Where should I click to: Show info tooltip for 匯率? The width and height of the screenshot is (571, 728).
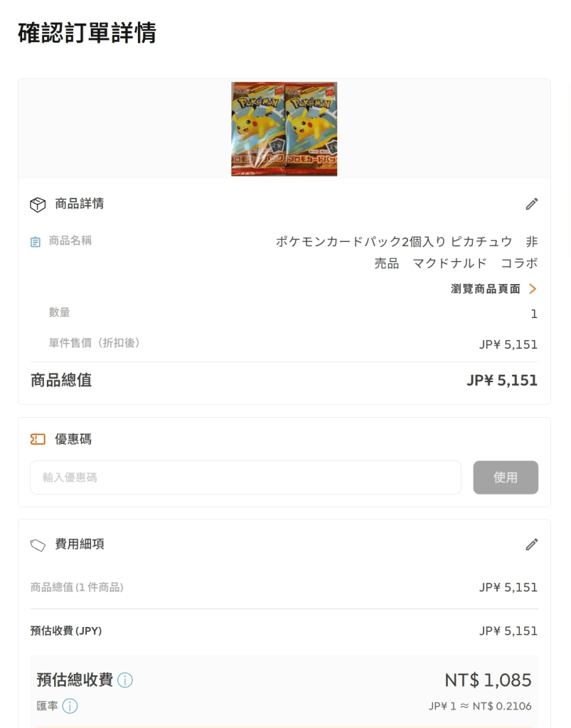click(70, 706)
